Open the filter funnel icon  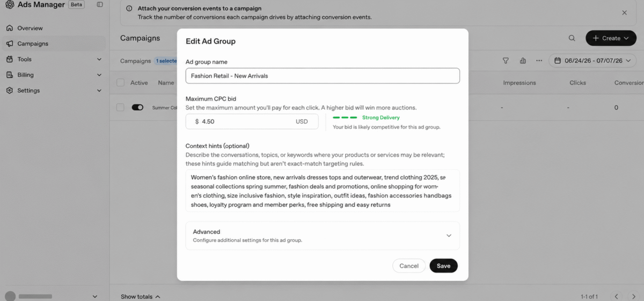pos(506,61)
